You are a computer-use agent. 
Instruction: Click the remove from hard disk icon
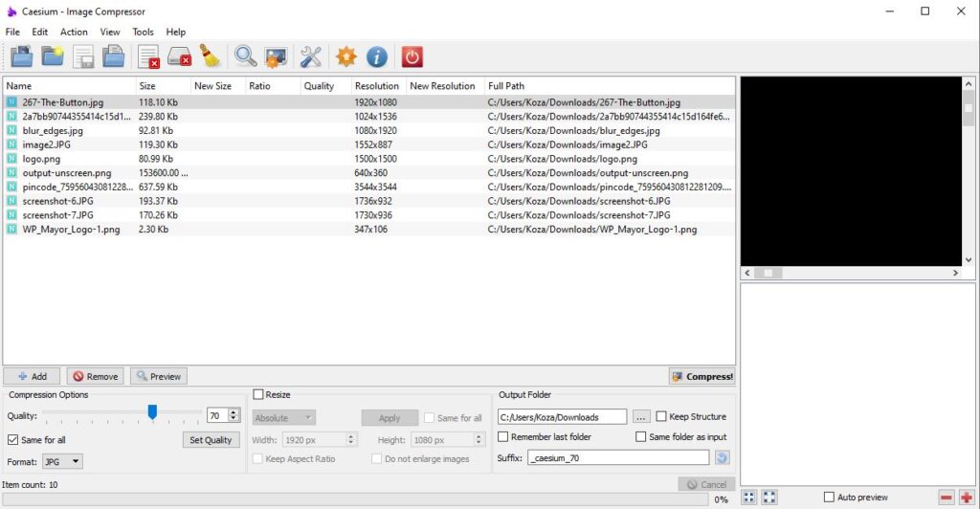pyautogui.click(x=180, y=56)
